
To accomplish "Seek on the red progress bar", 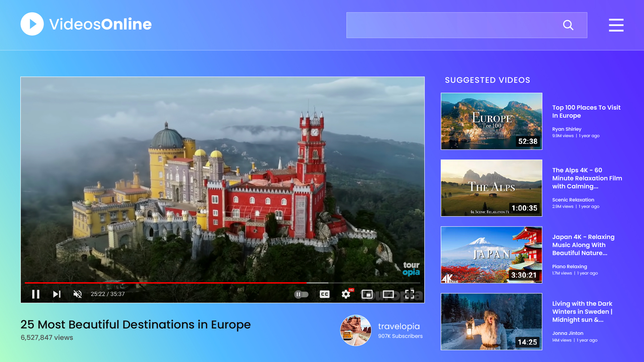I will pos(168,283).
